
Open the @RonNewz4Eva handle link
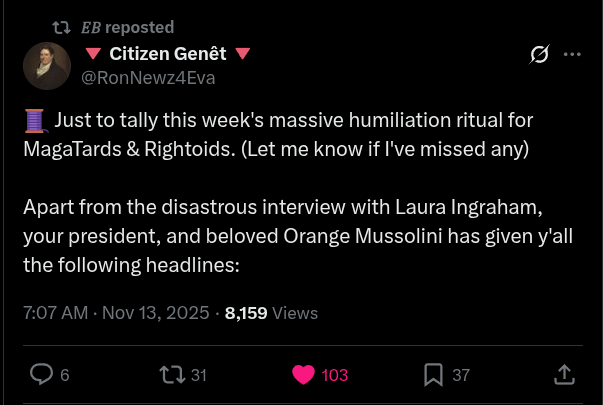(x=147, y=77)
